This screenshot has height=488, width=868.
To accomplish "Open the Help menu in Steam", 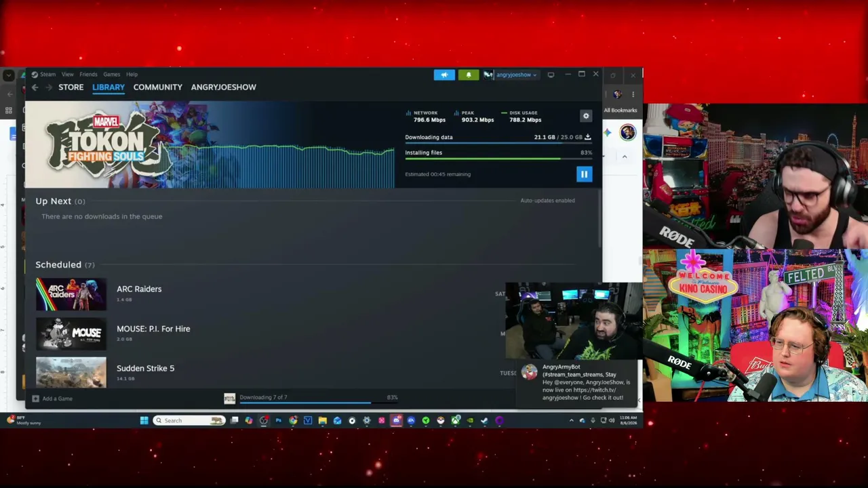I will pos(132,75).
